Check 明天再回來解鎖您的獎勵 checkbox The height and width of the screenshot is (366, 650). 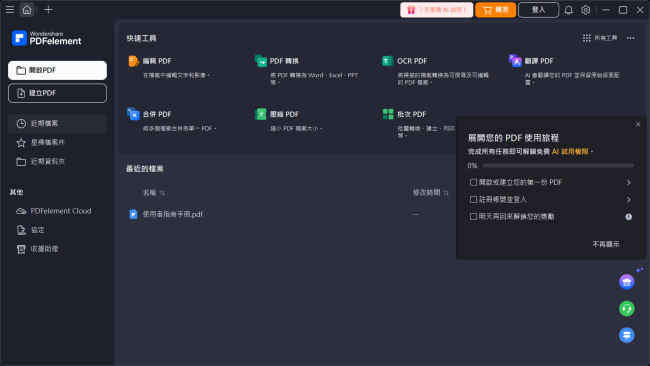[x=473, y=217]
